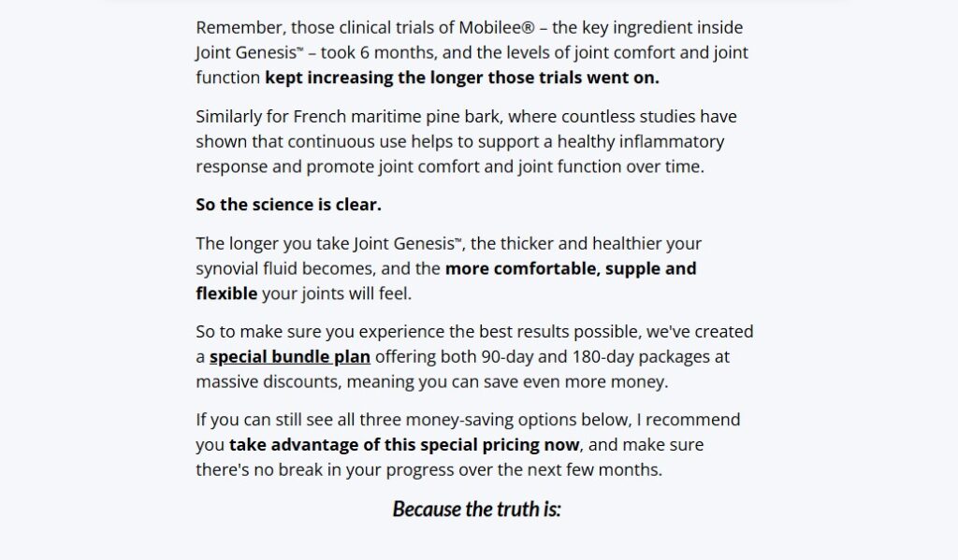958x560 pixels.
Task: Click the bold phrase "more comfortable, supple and"
Action: coord(571,268)
